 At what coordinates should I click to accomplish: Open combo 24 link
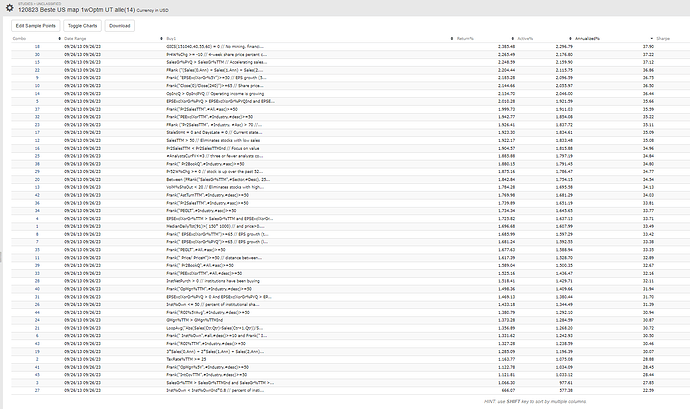(37, 320)
